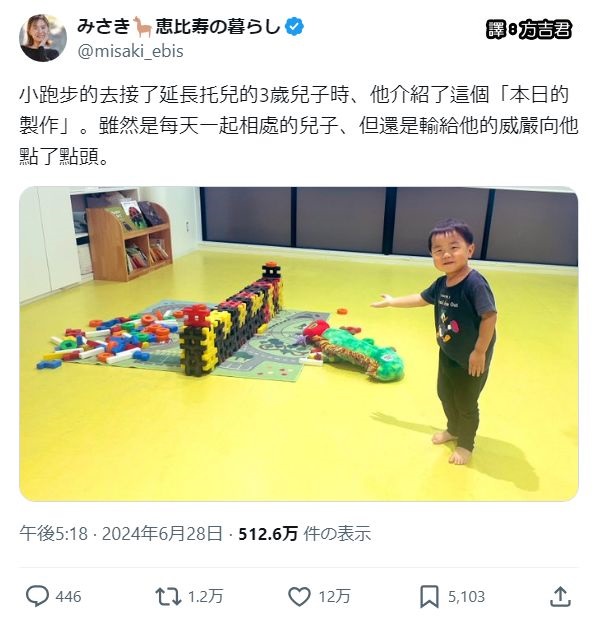Screen dimensions: 598x625
Task: Bookmark the post with bookmark icon
Action: point(429,597)
